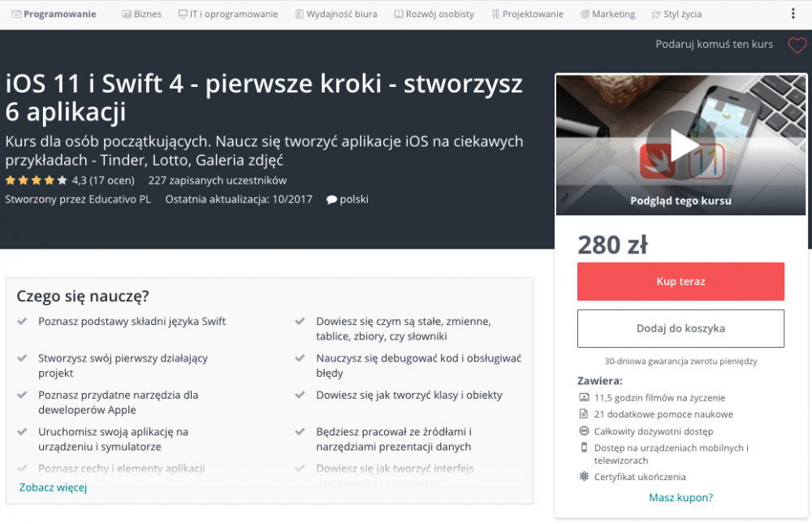Click the Podgląd tego kursu caption
This screenshot has width=812, height=524.
pos(680,201)
